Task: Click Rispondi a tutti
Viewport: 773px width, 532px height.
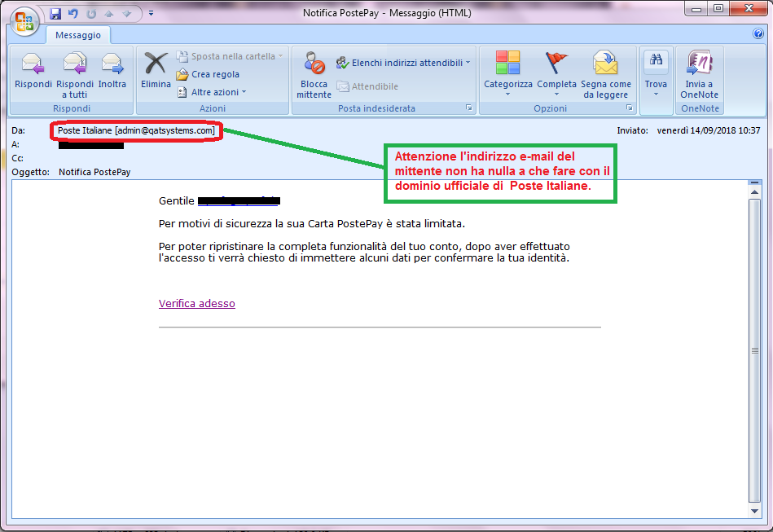Action: [74, 75]
